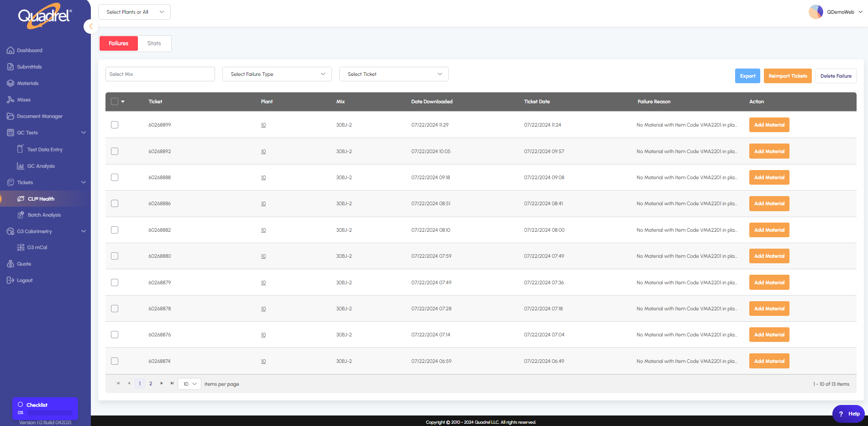The image size is (868, 426).
Task: Sort by the Date Downloaded column header
Action: (432, 101)
